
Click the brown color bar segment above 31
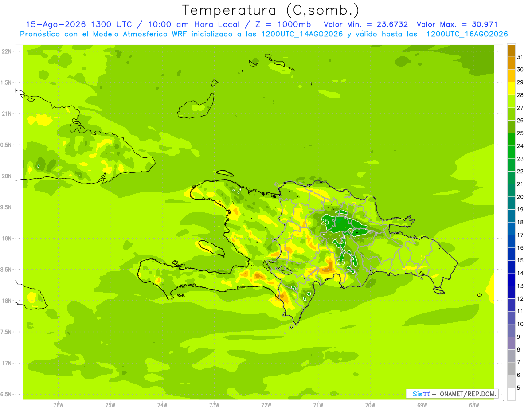(511, 51)
